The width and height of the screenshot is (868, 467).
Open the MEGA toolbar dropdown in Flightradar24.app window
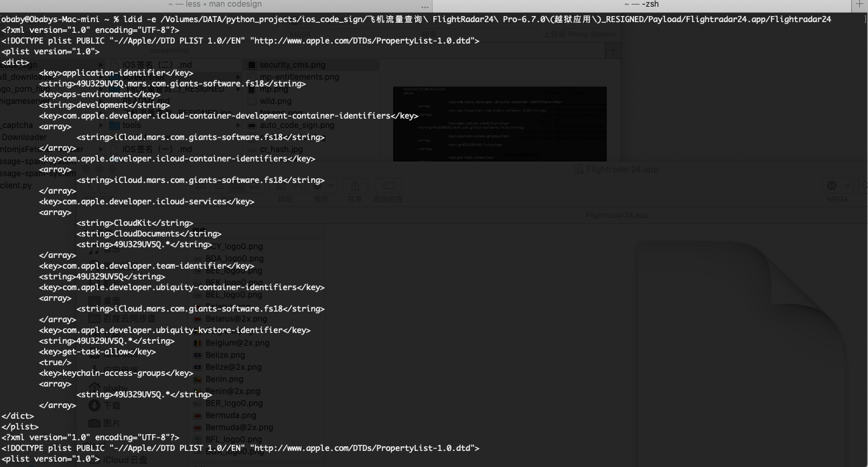click(x=838, y=186)
